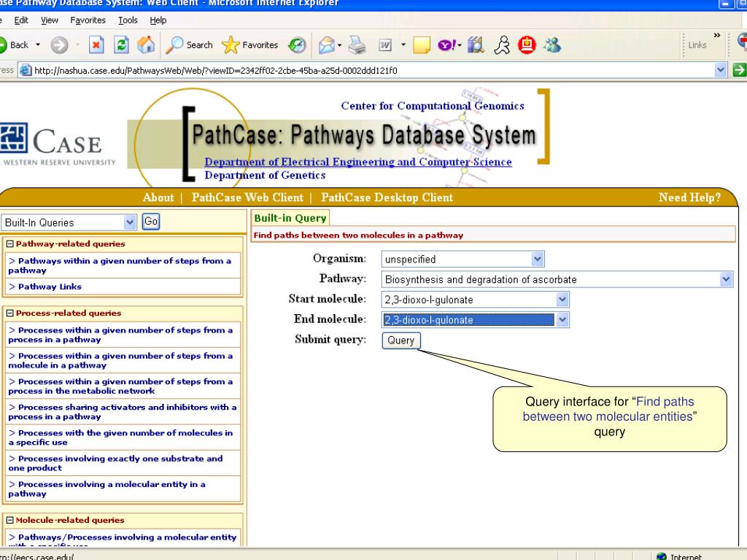Click the Case Western Reserve University logo
The image size is (747, 560).
coord(58,144)
